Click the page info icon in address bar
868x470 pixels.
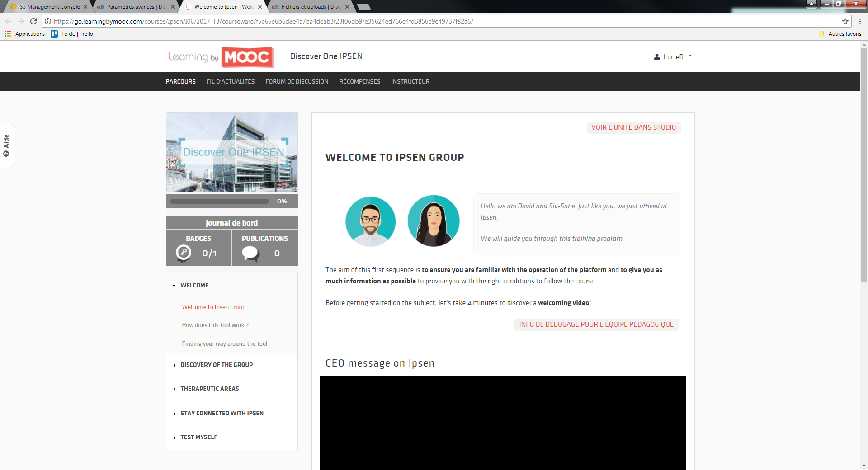click(47, 21)
